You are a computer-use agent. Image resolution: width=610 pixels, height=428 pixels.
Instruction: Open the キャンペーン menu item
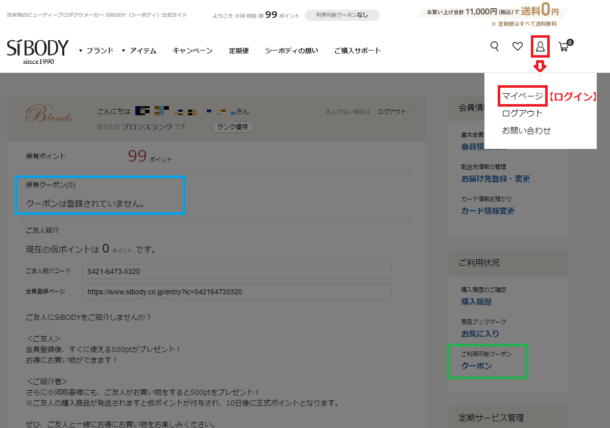(x=193, y=51)
